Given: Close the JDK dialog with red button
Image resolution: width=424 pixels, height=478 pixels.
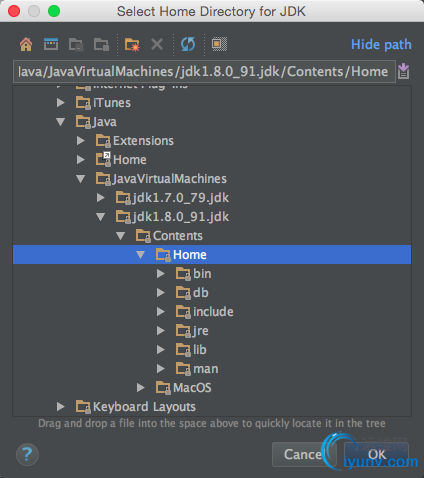Looking at the screenshot, I should (x=14, y=11).
